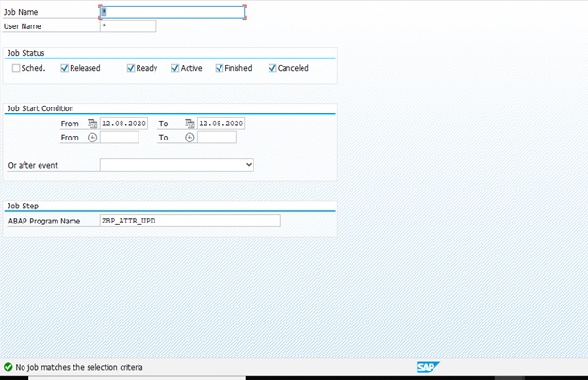The width and height of the screenshot is (588, 380).
Task: Uncheck the Released status checkbox
Action: 64,68
